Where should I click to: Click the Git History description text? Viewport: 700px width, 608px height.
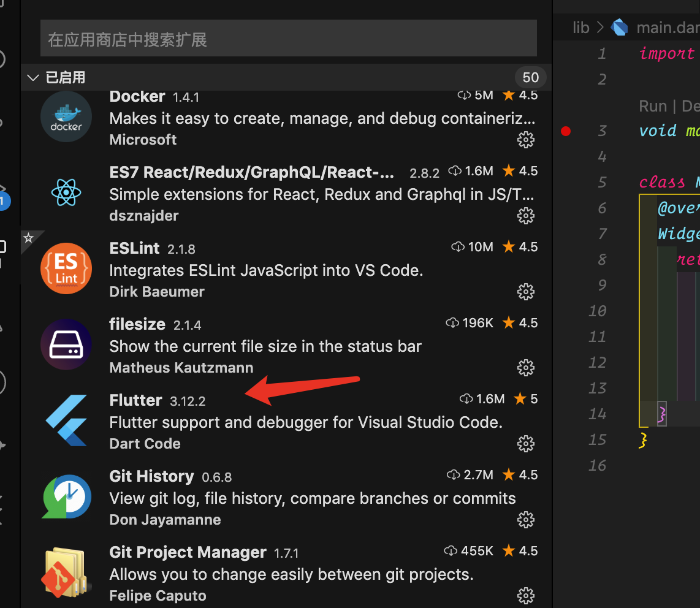313,498
